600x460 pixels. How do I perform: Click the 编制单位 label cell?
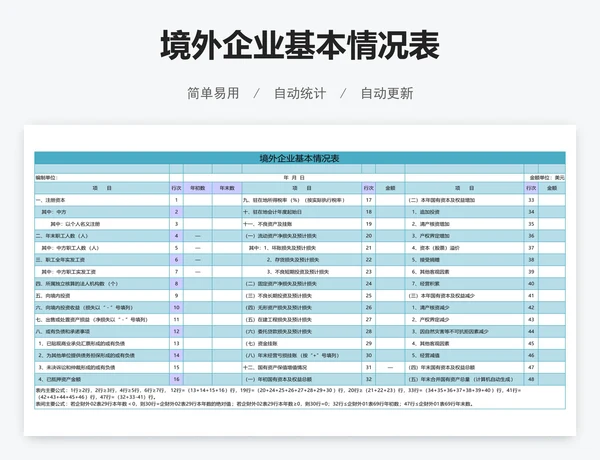pos(102,178)
